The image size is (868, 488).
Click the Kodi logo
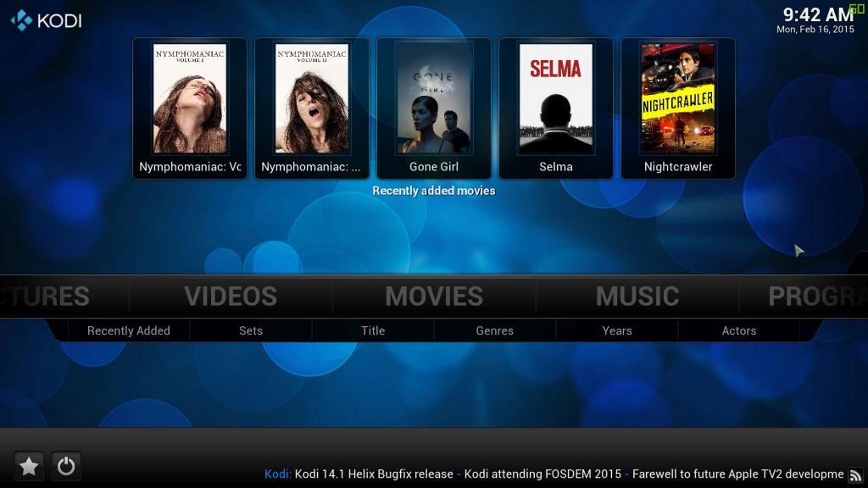(46, 20)
